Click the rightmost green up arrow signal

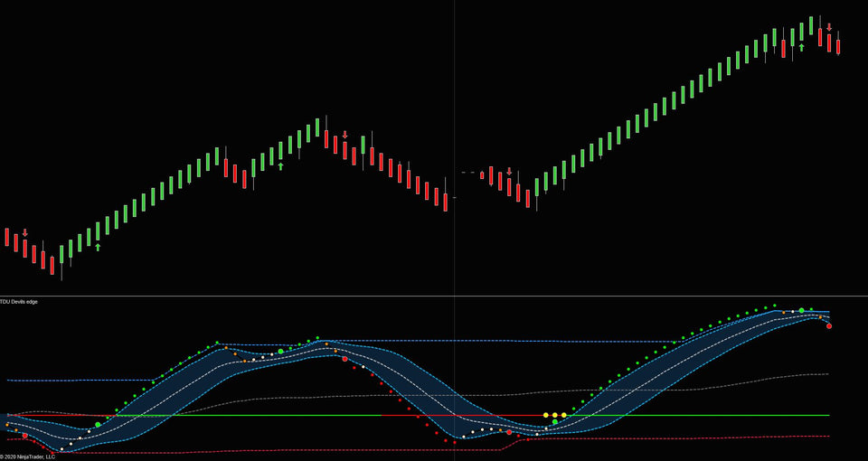click(x=801, y=46)
